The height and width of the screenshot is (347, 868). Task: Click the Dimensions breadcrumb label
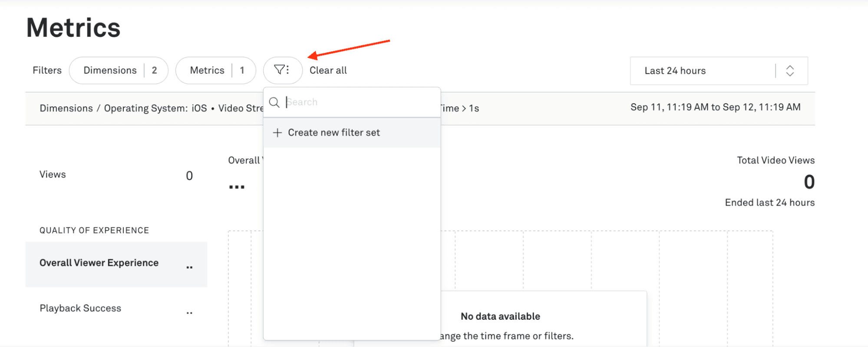[x=66, y=108]
